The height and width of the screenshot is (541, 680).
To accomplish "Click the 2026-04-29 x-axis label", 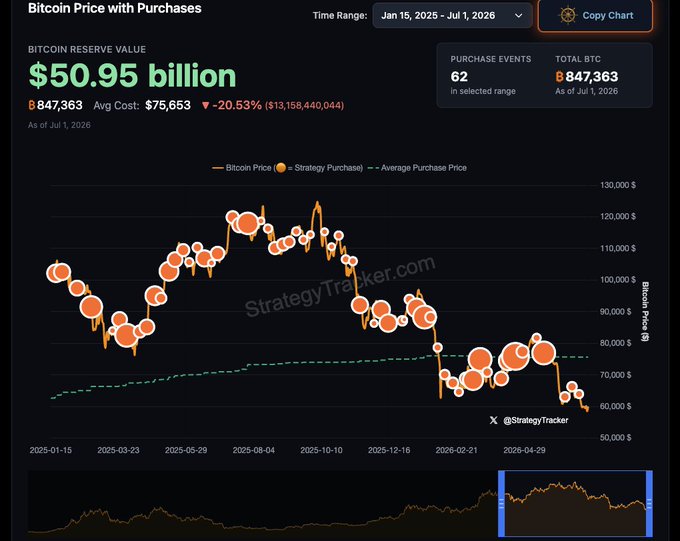I will 524,450.
